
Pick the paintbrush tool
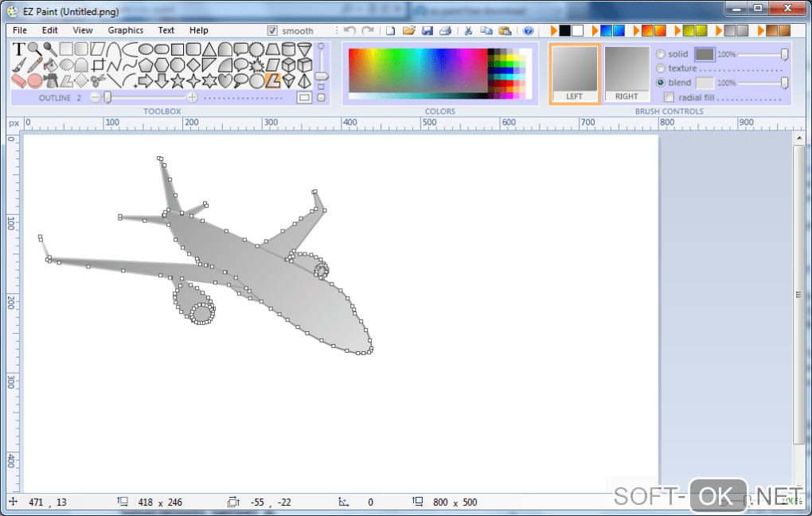(18, 64)
